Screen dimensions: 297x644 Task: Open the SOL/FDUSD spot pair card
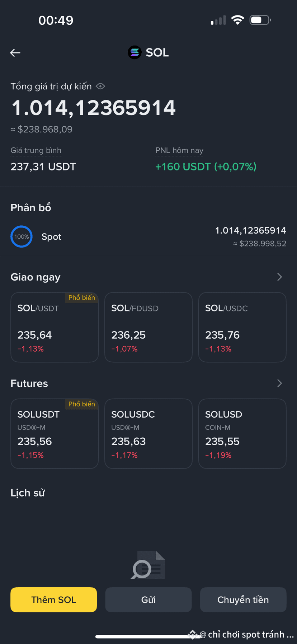tap(148, 327)
